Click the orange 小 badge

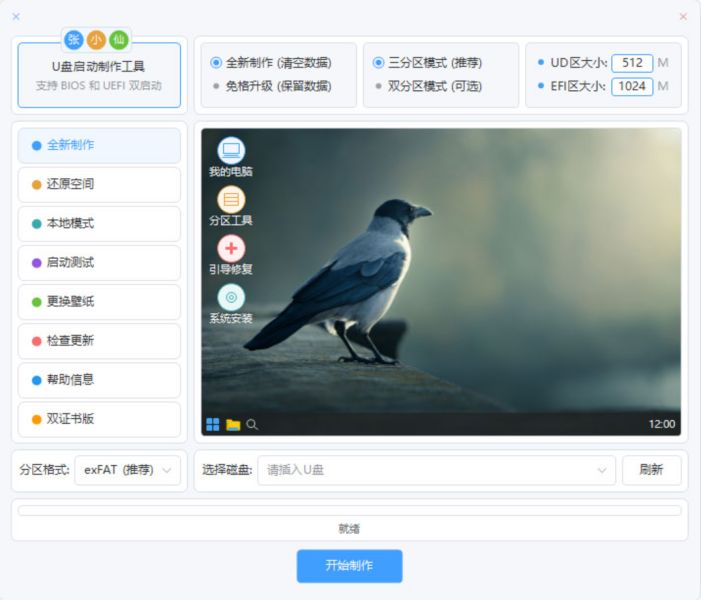[x=96, y=40]
